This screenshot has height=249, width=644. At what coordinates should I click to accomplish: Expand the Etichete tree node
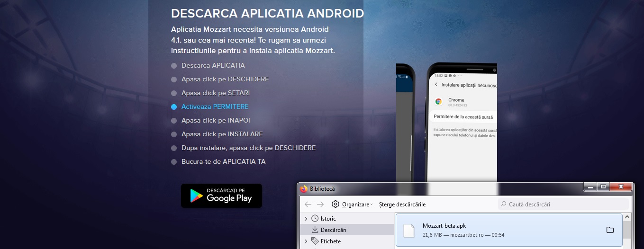306,241
